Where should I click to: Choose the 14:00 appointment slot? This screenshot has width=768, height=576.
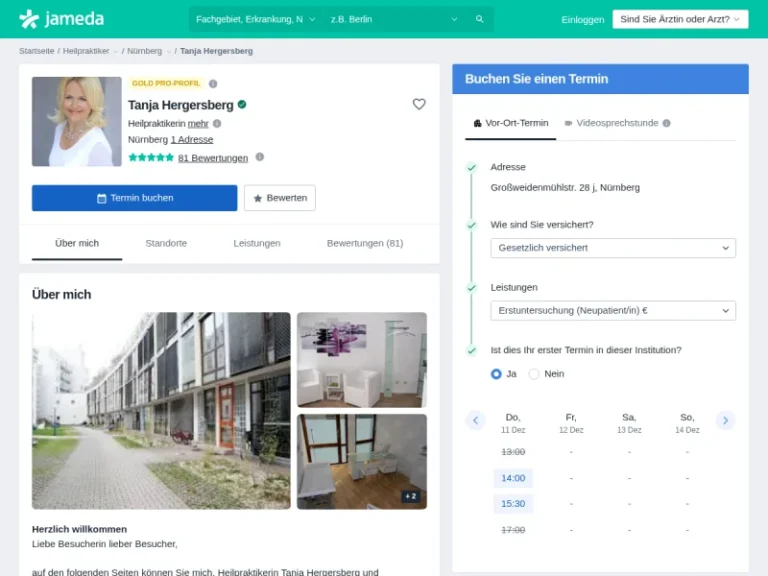click(x=513, y=478)
